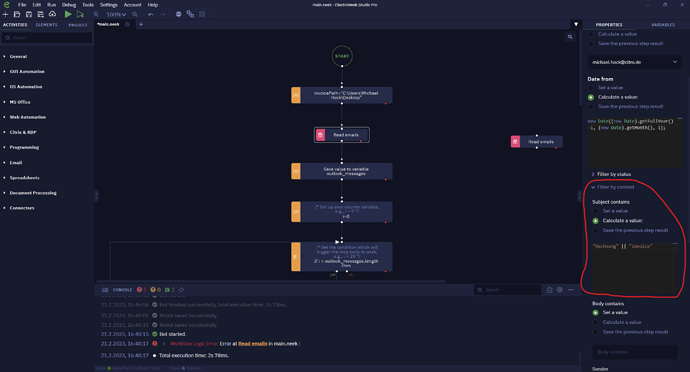Screen dimensions: 690x372
Task: Open console settings gear icon
Action: click(560, 290)
